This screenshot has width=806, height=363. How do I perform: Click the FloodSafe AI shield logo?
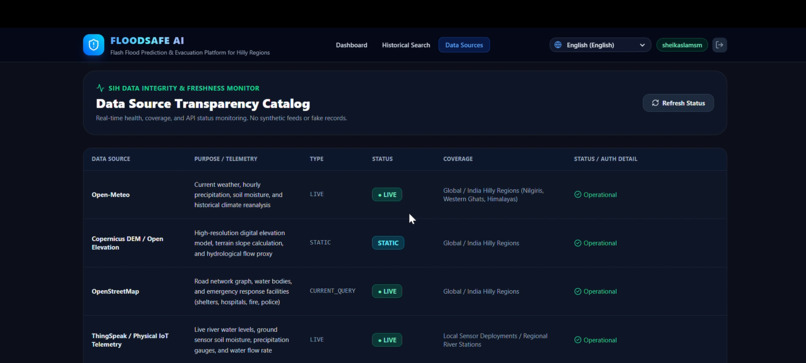coord(93,45)
